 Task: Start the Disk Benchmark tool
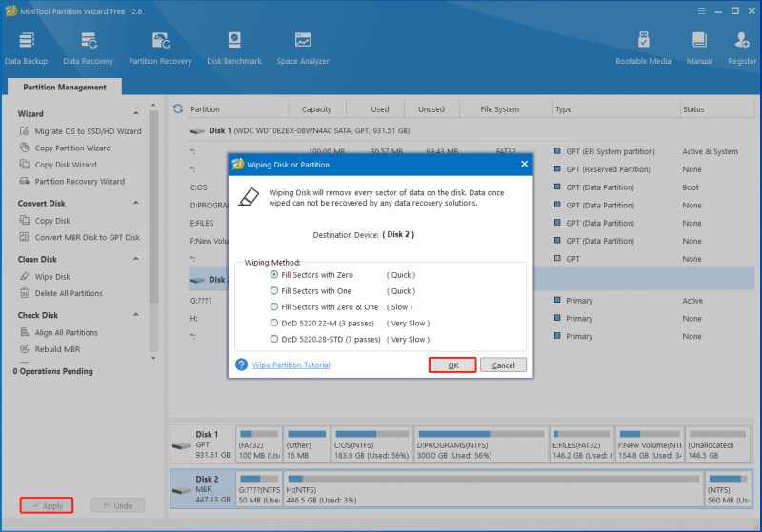pyautogui.click(x=234, y=48)
